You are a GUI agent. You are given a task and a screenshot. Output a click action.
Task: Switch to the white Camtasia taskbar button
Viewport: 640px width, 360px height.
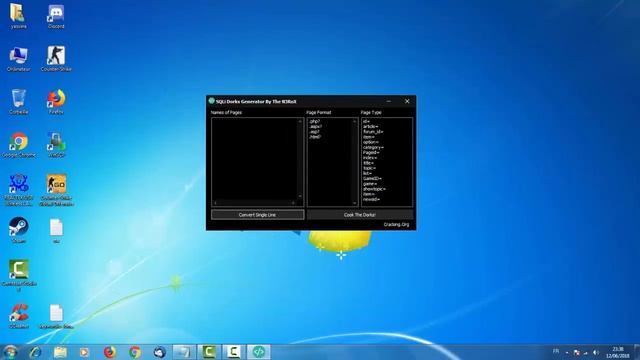[x=233, y=352]
